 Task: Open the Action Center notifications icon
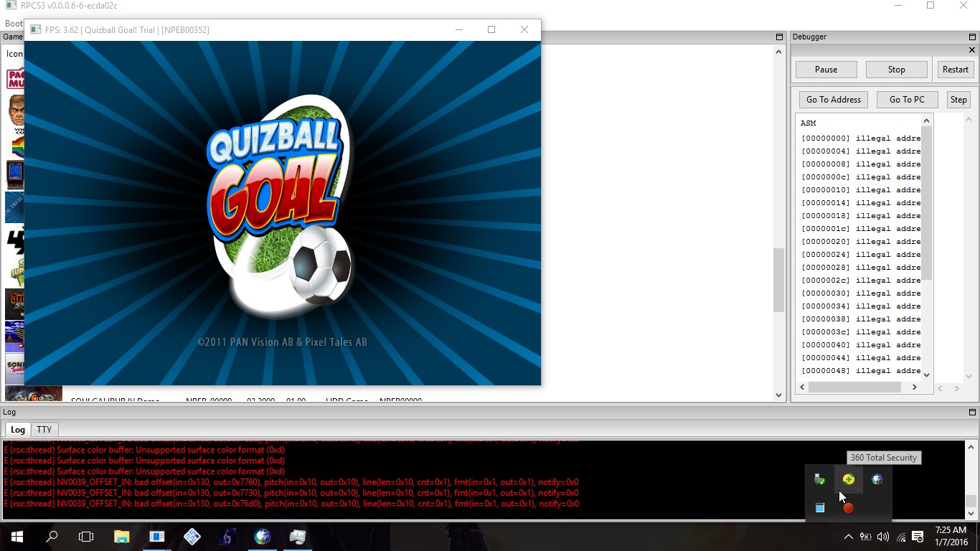tap(918, 537)
